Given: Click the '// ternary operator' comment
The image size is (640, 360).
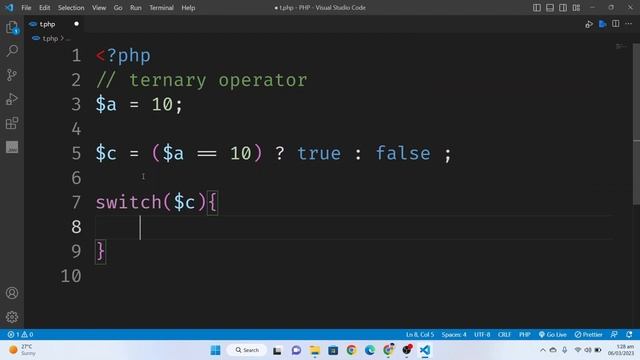Looking at the screenshot, I should (x=202, y=80).
